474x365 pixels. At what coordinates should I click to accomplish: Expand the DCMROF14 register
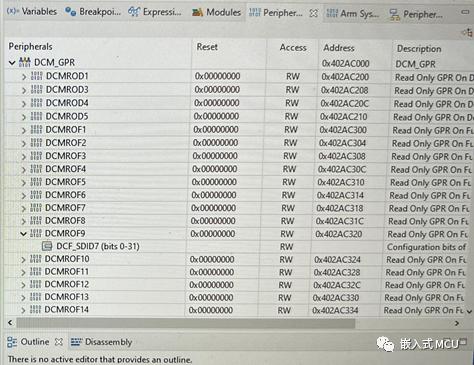[23, 310]
